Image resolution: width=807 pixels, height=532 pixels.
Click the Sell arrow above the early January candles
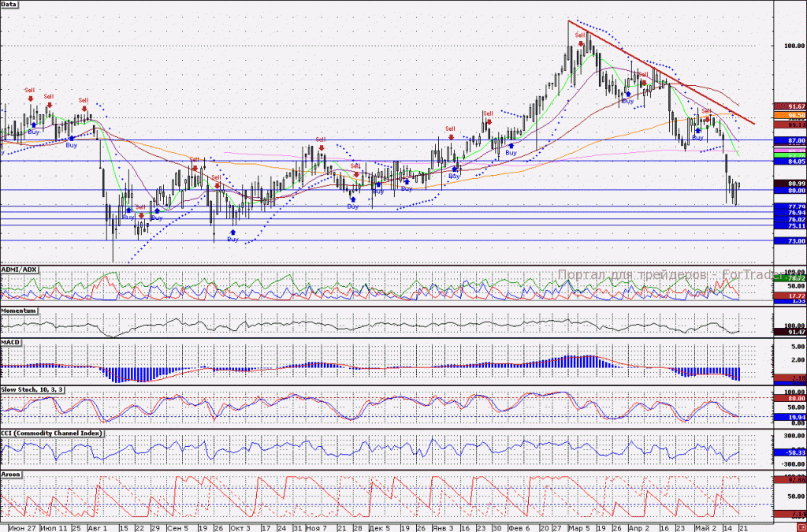(451, 137)
